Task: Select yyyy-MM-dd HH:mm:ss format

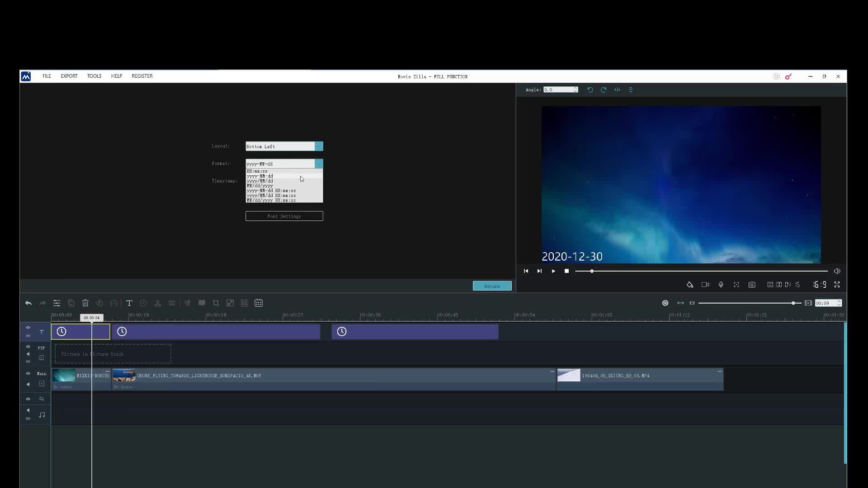Action: [283, 190]
